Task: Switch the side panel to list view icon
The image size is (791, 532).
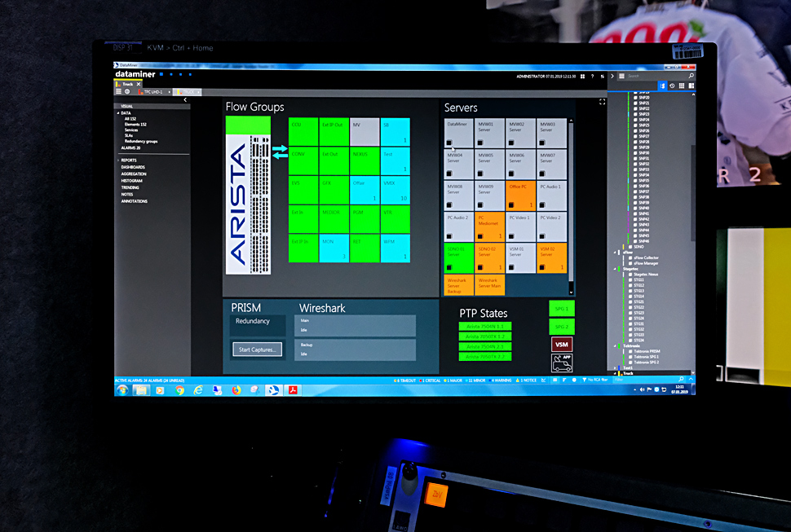Action: click(x=682, y=86)
